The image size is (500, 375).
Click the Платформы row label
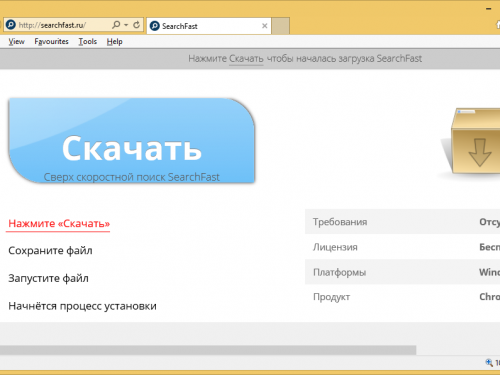[x=339, y=272]
